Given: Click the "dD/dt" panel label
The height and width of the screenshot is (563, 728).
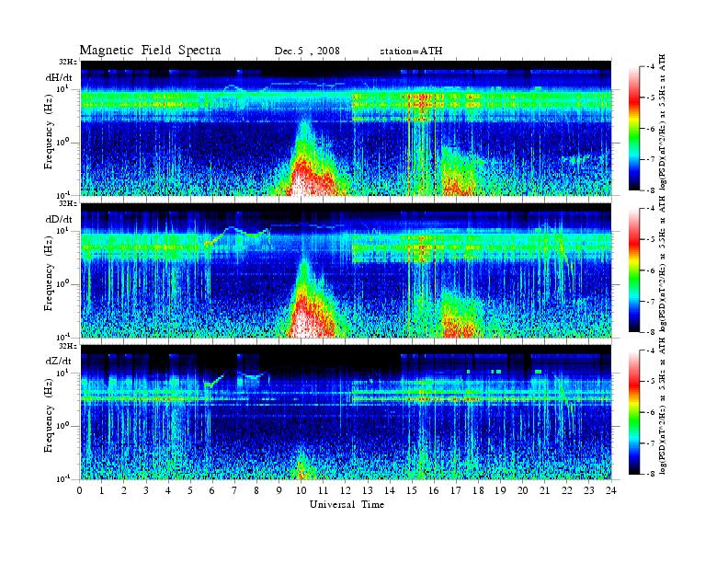Looking at the screenshot, I should [59, 219].
